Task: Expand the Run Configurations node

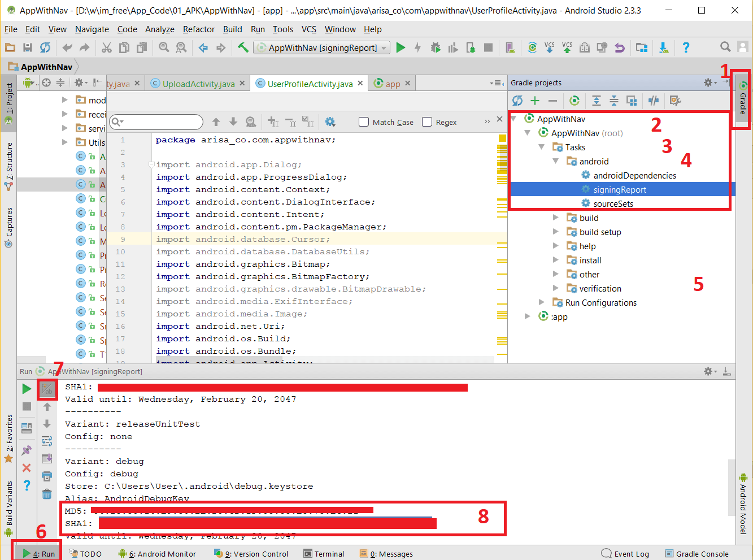Action: (542, 303)
